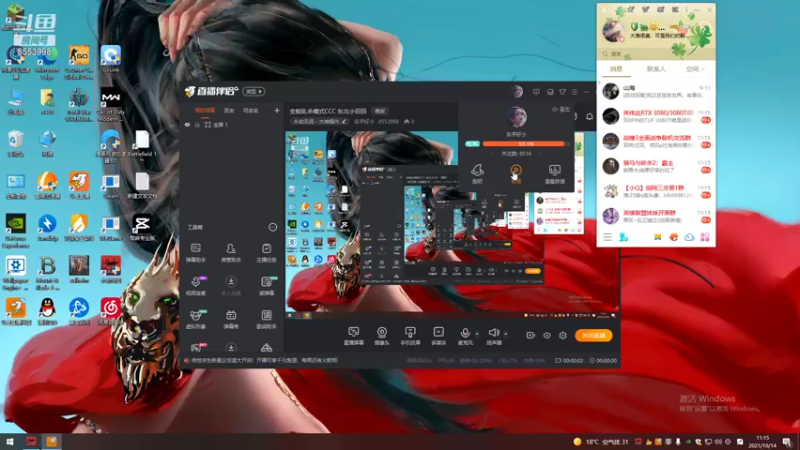Click the plus icon to add a scene
The image size is (800, 450).
click(277, 110)
